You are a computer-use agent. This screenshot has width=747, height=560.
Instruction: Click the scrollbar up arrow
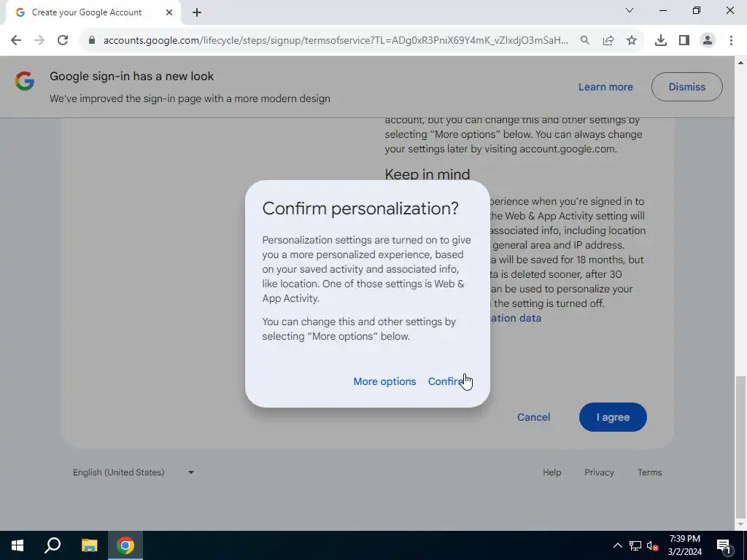[x=740, y=63]
